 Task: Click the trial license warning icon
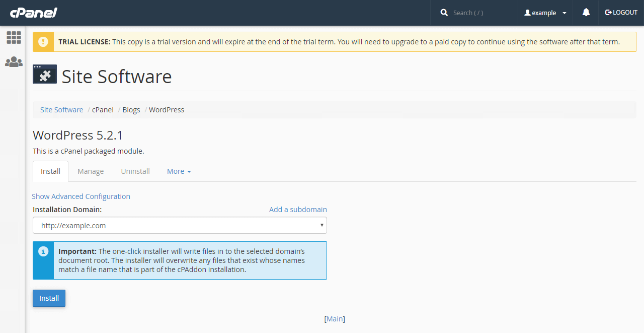(43, 42)
